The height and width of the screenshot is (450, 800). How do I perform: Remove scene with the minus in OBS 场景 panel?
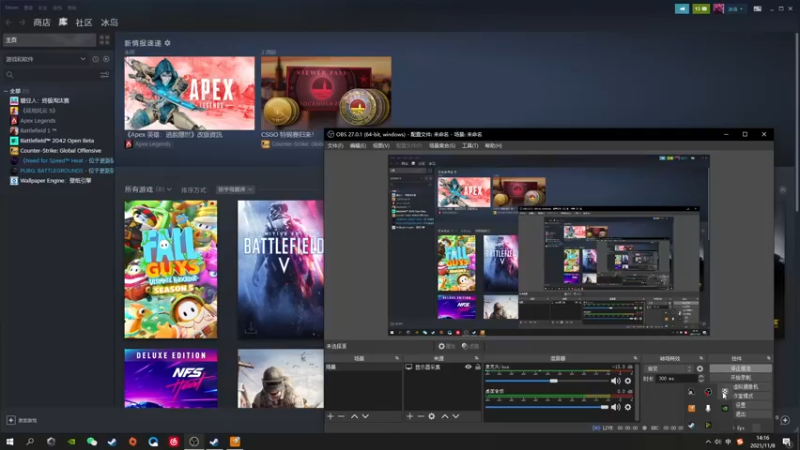pos(341,416)
